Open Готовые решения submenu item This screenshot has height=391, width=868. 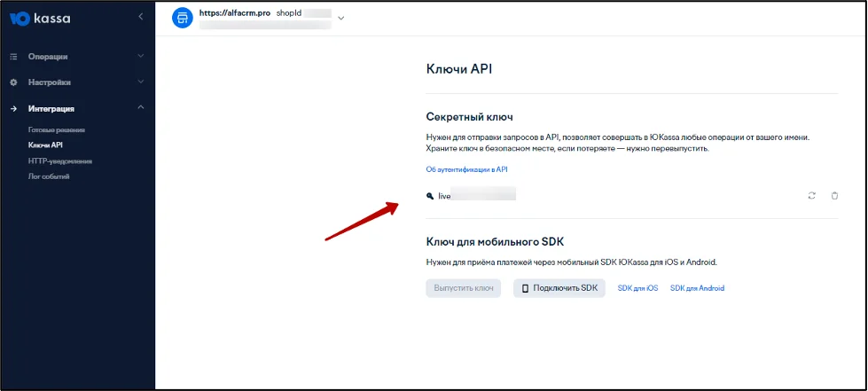(x=57, y=129)
